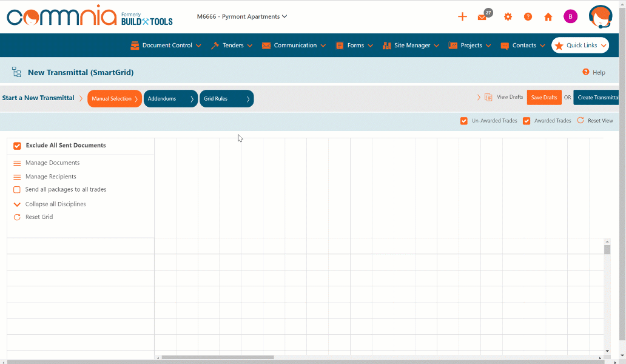Click Document Control drawer icon

point(135,45)
